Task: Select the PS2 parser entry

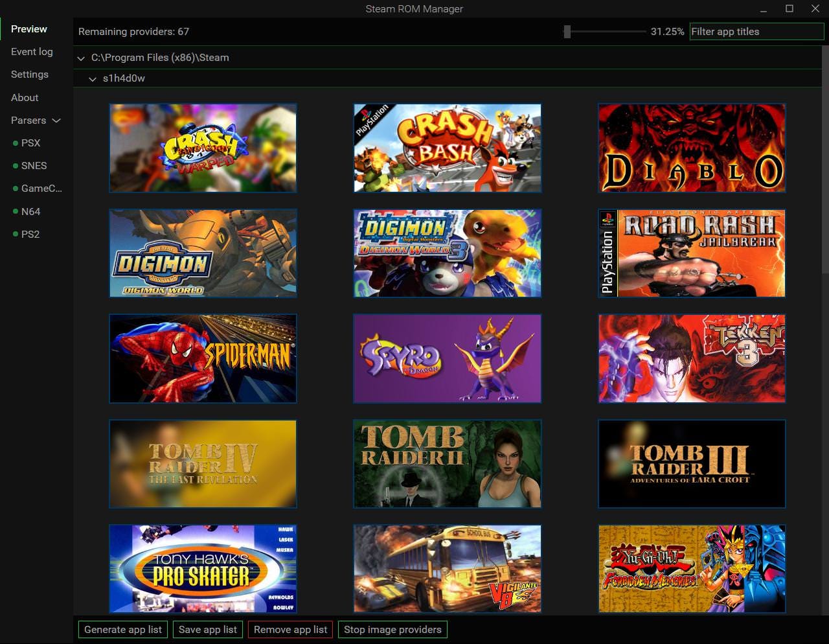Action: pos(30,234)
